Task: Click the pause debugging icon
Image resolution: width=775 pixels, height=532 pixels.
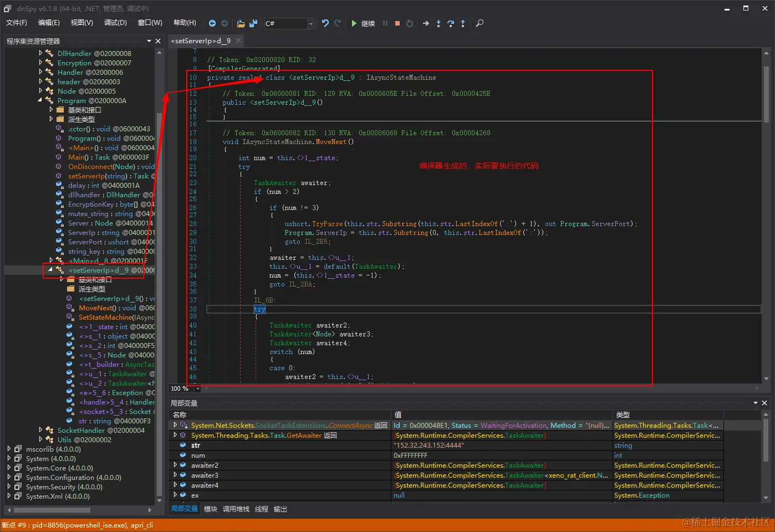Action: (385, 23)
